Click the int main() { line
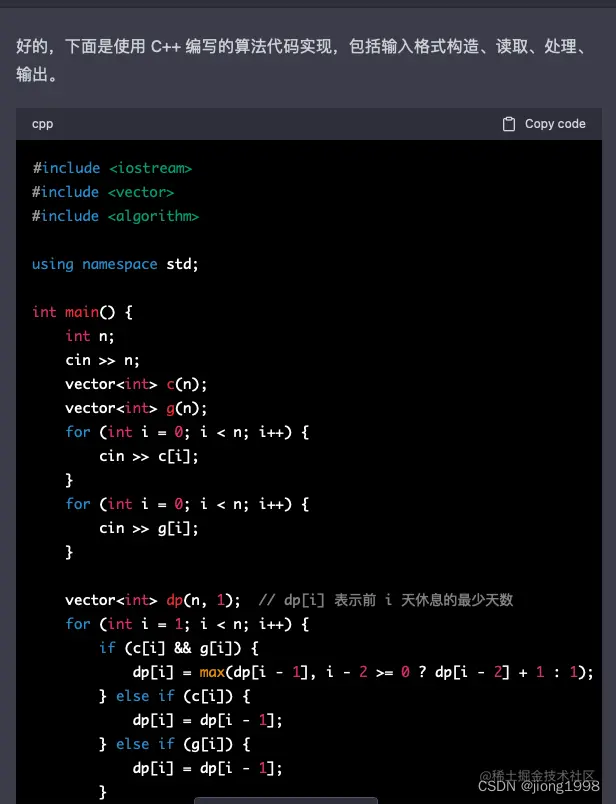This screenshot has width=616, height=804. coord(83,312)
